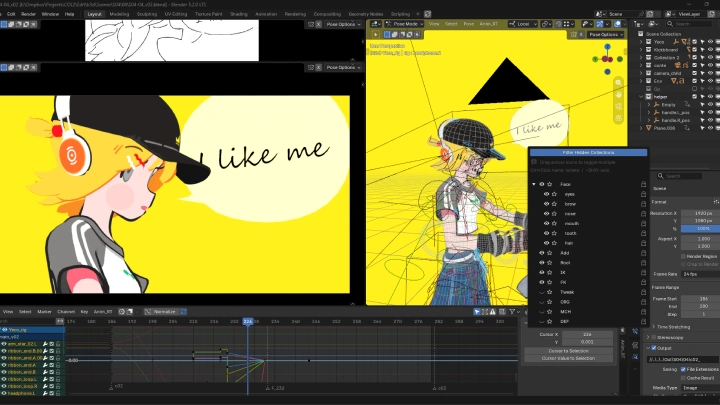Click the output file path field

click(683, 360)
